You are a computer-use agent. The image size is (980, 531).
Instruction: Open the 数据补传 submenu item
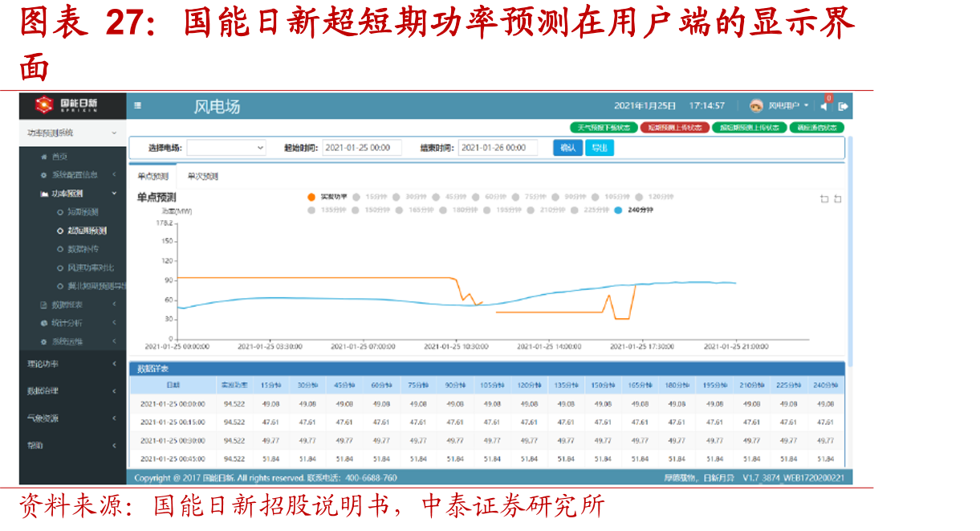83,249
